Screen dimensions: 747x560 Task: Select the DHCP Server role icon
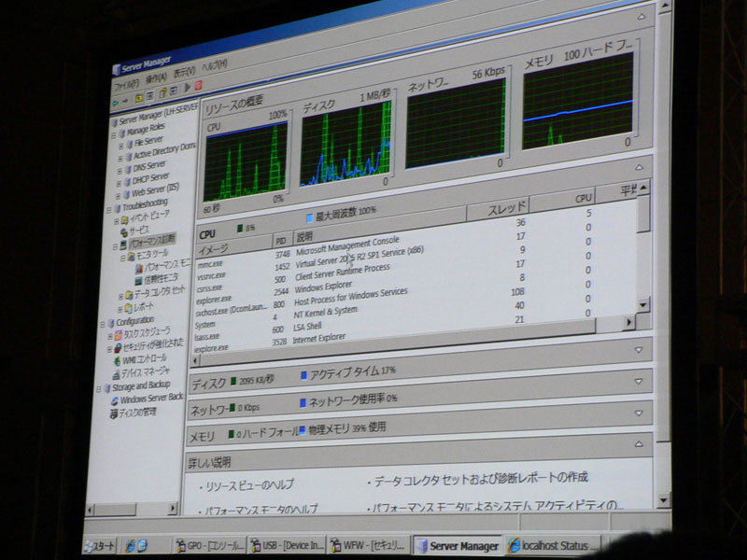127,182
